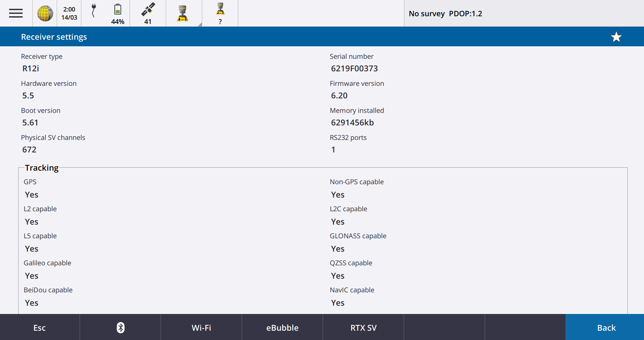Viewport: 644px width, 340px height.
Task: Select the Boot version value 5.61
Action: [x=30, y=123]
